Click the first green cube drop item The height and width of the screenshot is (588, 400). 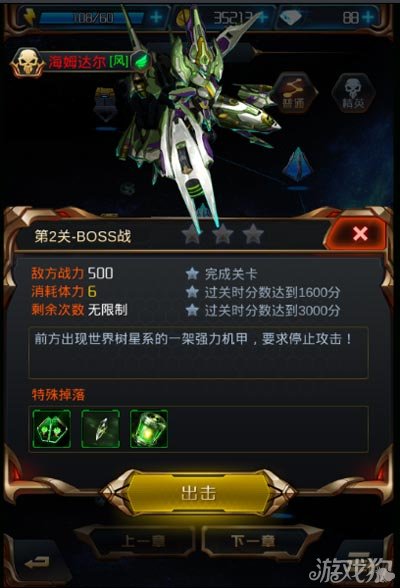click(x=52, y=429)
